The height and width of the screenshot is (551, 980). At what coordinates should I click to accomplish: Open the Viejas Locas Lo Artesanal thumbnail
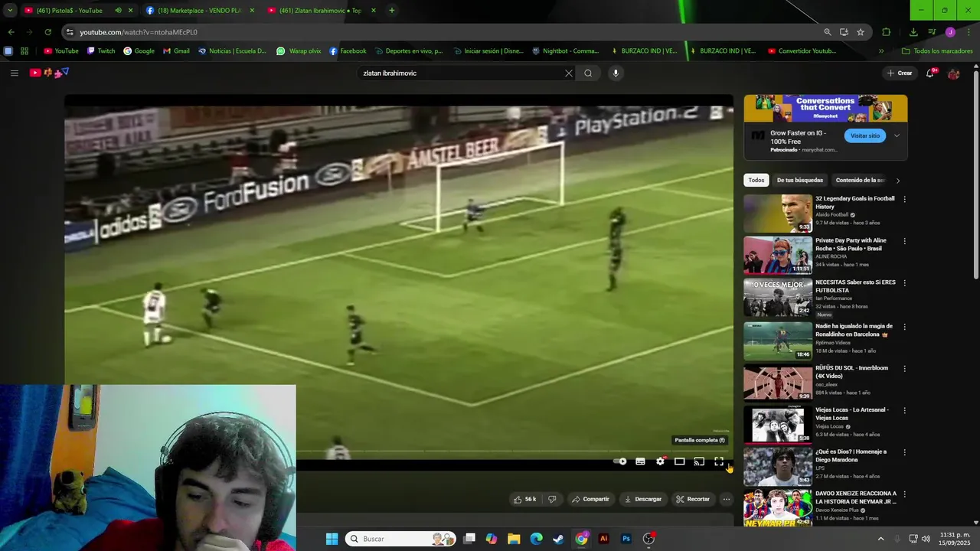(778, 424)
